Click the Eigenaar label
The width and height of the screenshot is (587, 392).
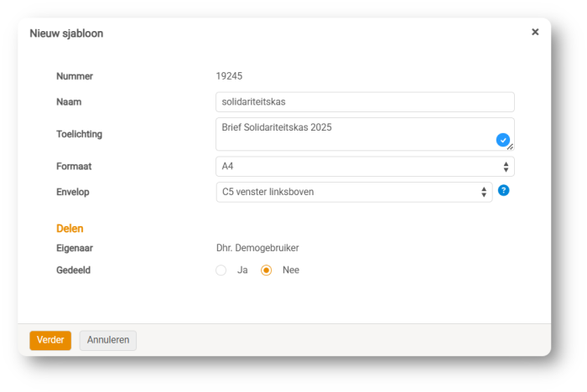[75, 248]
